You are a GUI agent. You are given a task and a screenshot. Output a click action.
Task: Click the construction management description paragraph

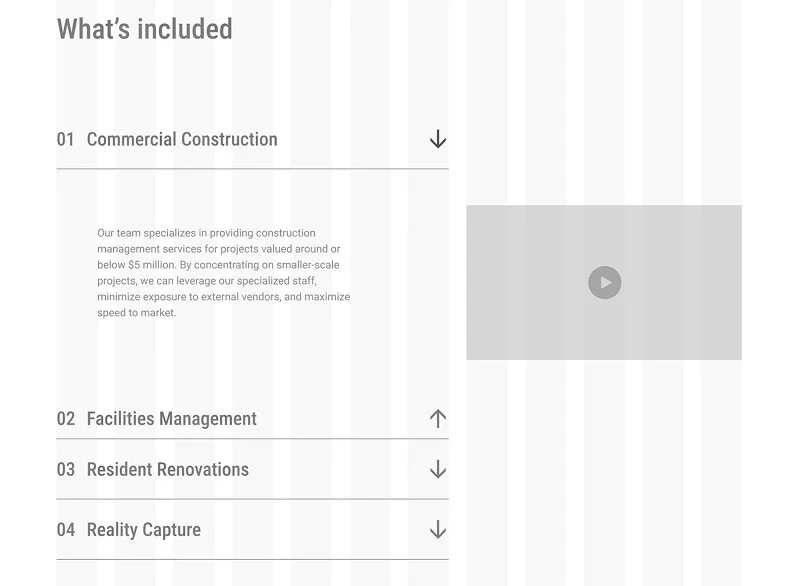coord(223,273)
